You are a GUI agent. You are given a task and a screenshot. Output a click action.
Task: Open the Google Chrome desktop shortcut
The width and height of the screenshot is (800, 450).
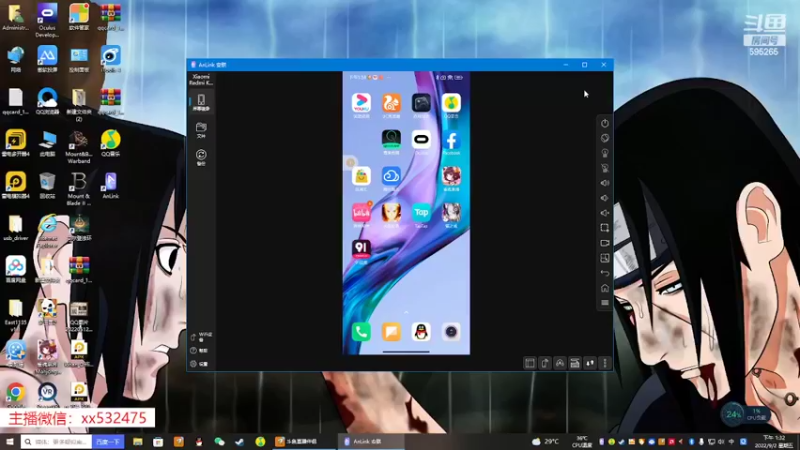[x=16, y=393]
